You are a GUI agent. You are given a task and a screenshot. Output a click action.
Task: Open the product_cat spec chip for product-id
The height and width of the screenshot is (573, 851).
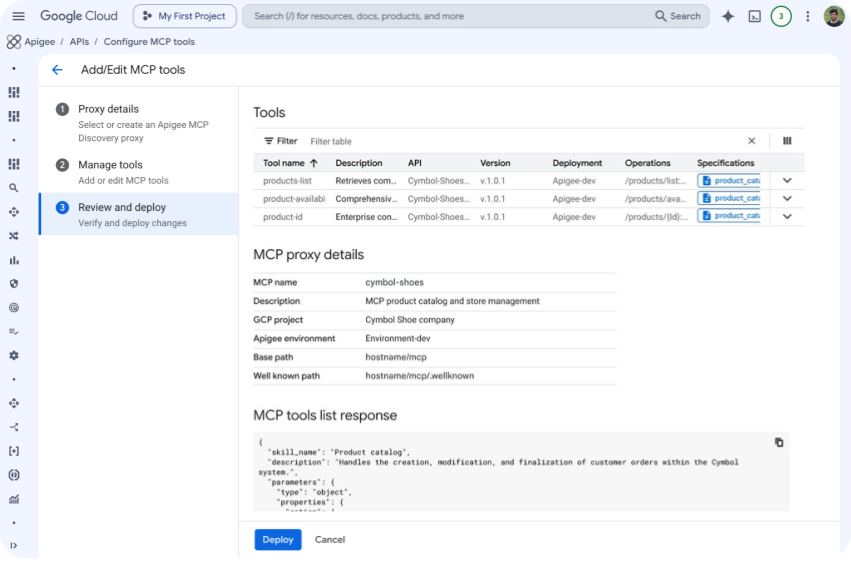[729, 216]
